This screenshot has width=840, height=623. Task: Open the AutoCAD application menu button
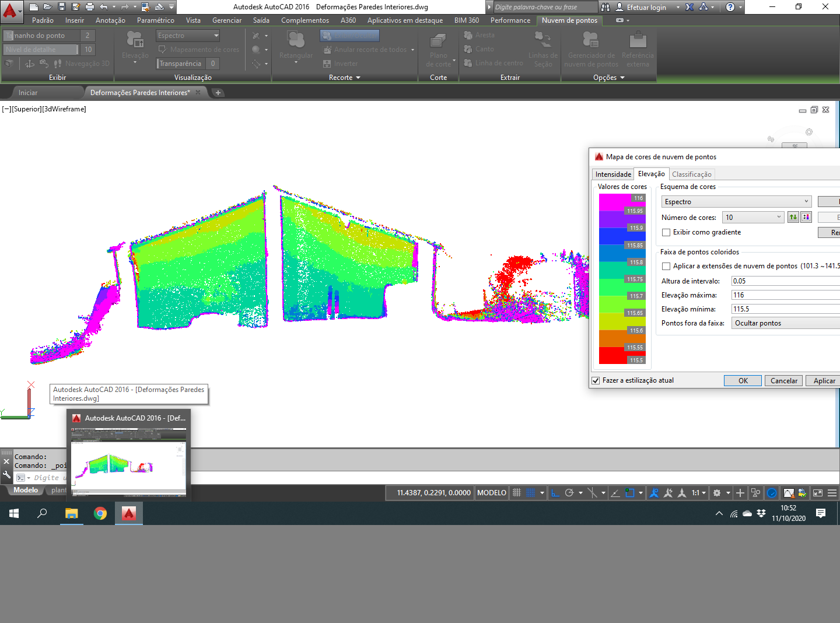pos(10,8)
